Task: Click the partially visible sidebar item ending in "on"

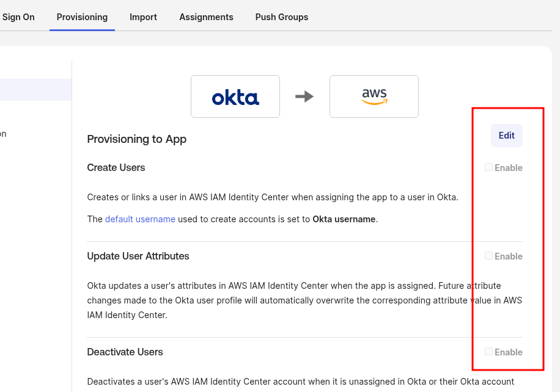Action: click(x=4, y=134)
